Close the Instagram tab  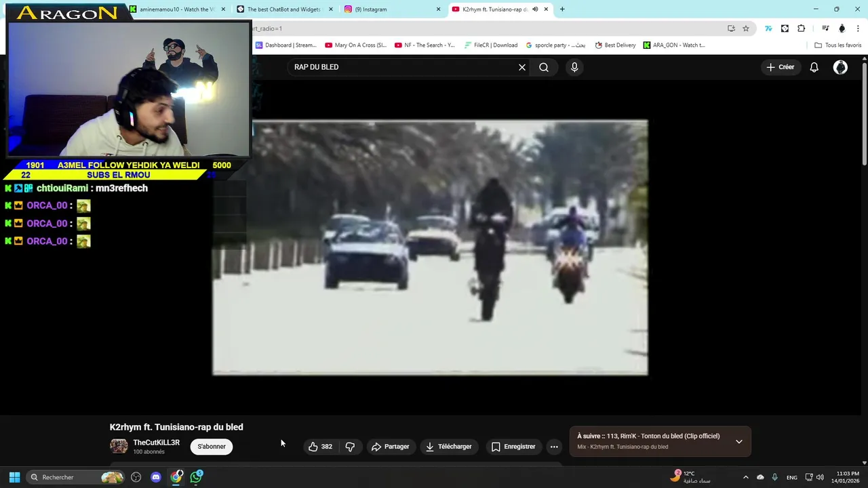[x=438, y=9]
